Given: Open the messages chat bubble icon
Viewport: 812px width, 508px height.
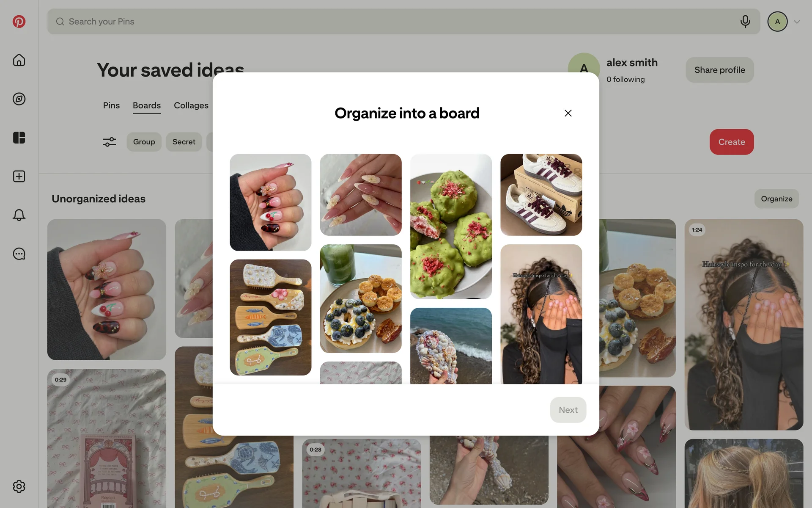Looking at the screenshot, I should (x=19, y=254).
